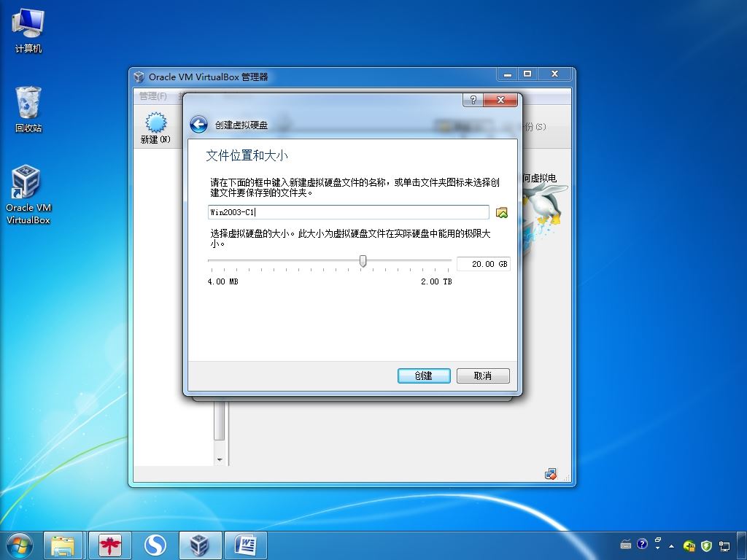747x560 pixels.
Task: Click the network status icon in Manager corner
Action: tap(551, 474)
